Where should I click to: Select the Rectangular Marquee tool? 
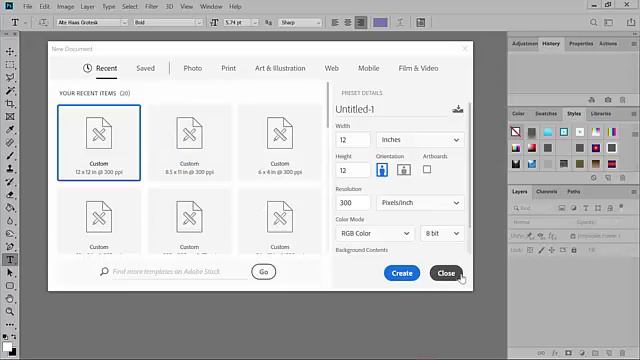click(10, 64)
